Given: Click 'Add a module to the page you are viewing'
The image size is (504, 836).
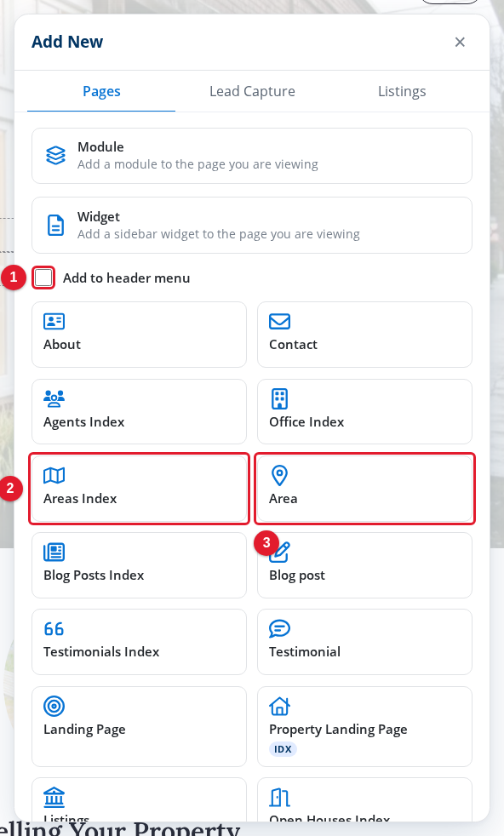Looking at the screenshot, I should tap(198, 164).
